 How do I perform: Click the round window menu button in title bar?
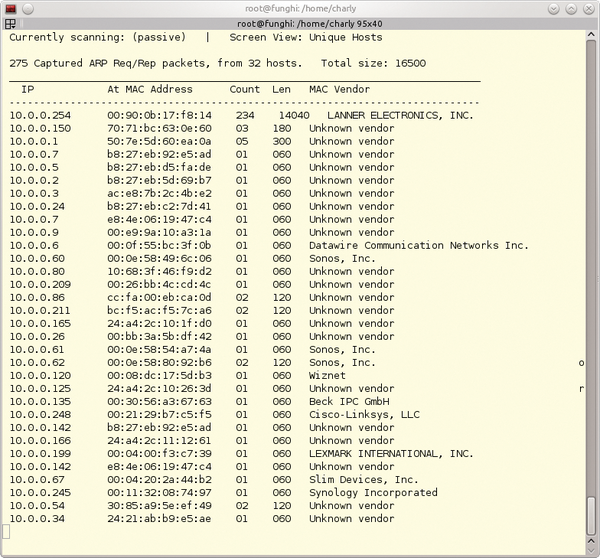click(x=28, y=8)
